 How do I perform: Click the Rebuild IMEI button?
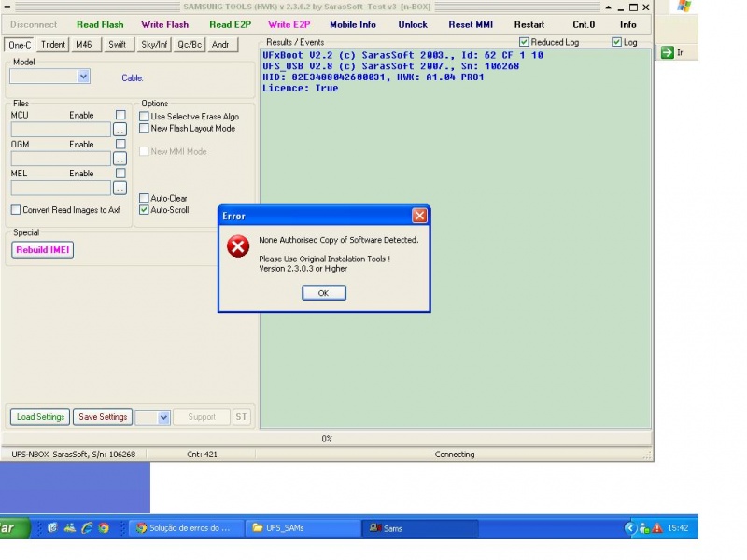(x=42, y=250)
